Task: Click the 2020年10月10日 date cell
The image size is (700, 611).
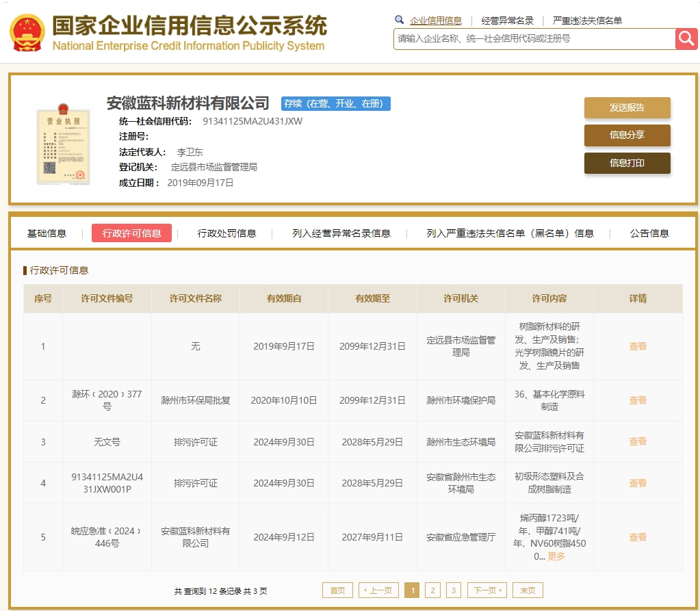Action: click(x=284, y=400)
